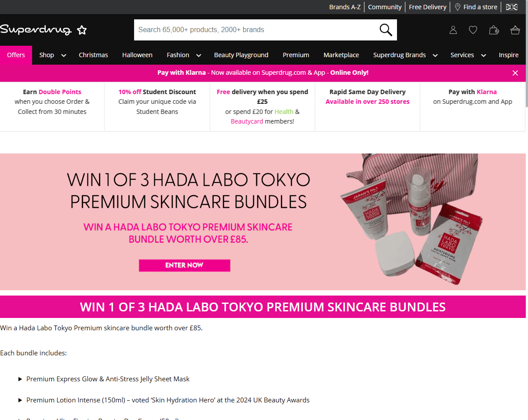Screen dimensions: 528x420
Task: Open the account profile icon
Action: 453,30
